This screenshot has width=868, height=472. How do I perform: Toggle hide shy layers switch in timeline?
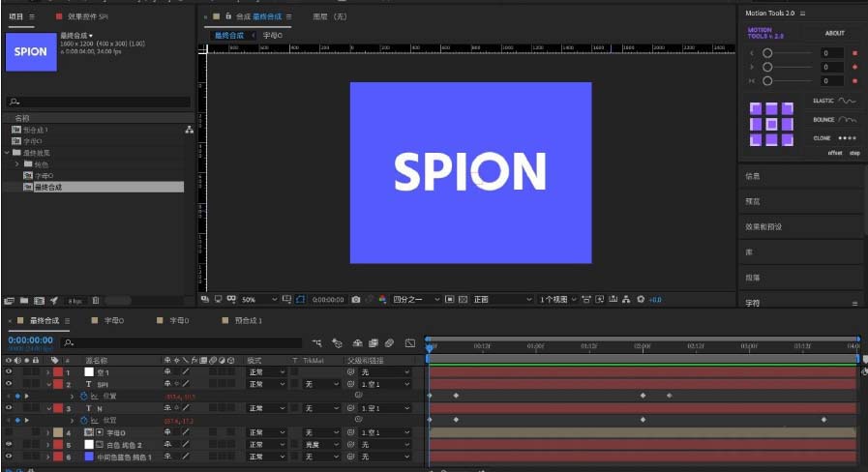click(357, 342)
